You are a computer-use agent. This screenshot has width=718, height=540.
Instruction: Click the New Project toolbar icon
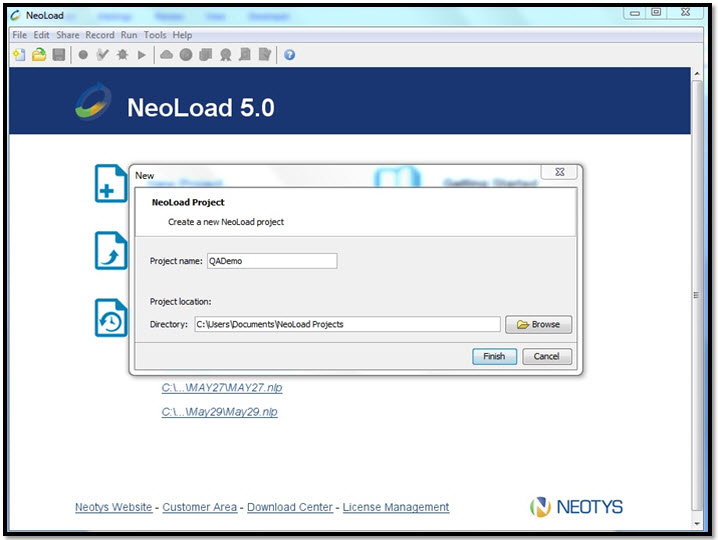(19, 55)
